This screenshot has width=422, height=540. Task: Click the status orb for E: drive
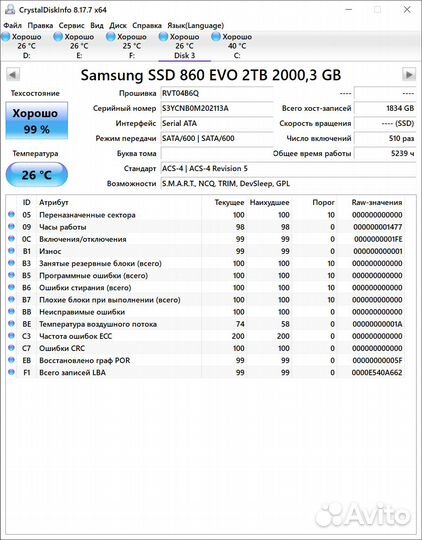pos(58,37)
